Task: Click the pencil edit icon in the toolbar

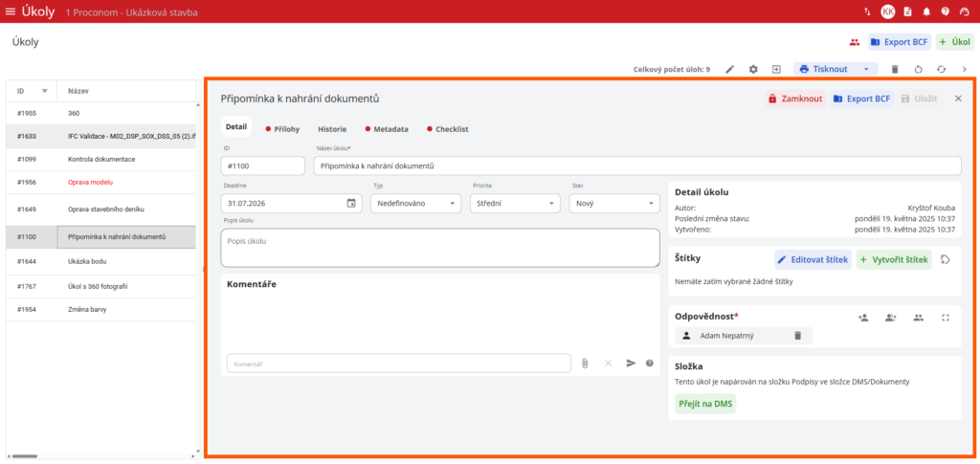Action: [729, 69]
